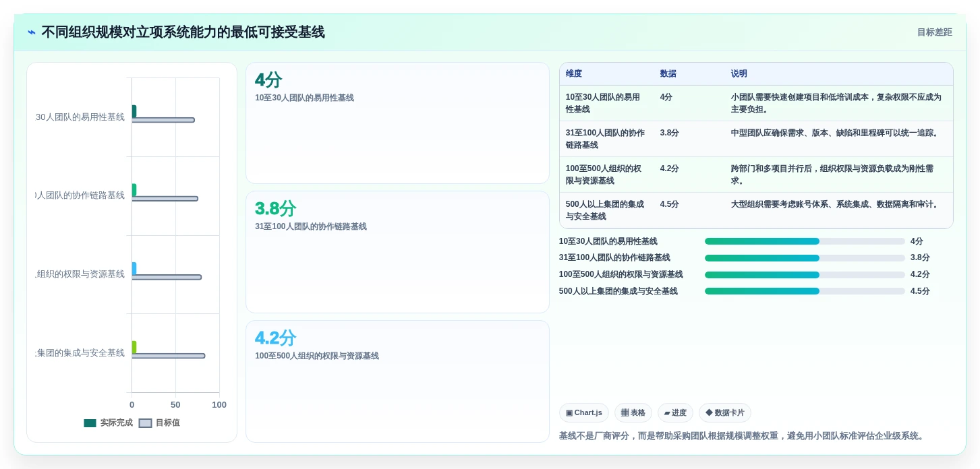Click the 4分 card value

click(268, 80)
